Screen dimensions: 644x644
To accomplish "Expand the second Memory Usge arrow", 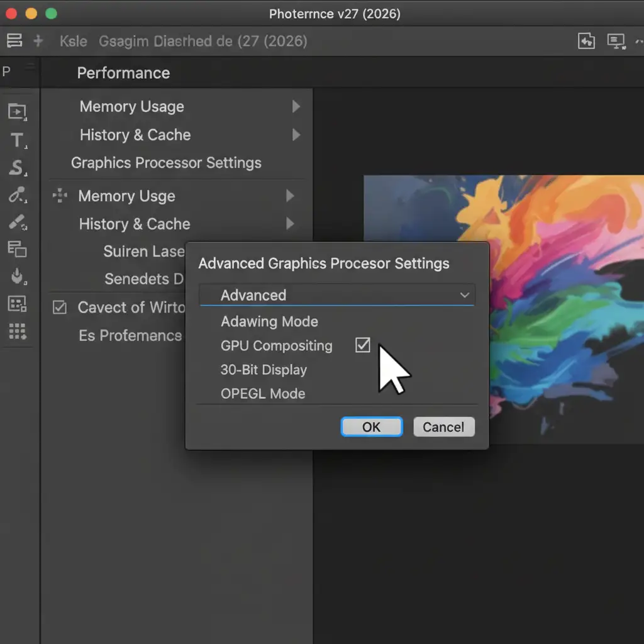I will pos(290,196).
